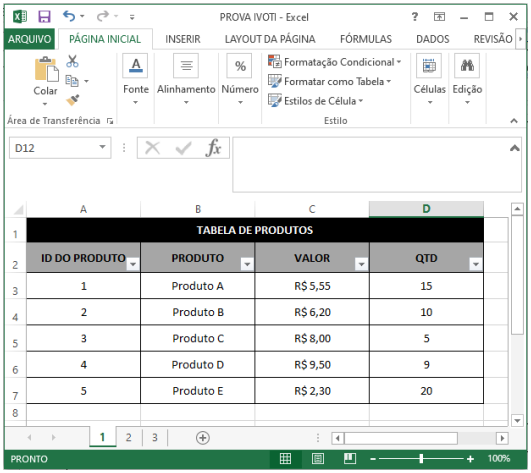
Task: Switch to Normal view grid button
Action: point(285,459)
